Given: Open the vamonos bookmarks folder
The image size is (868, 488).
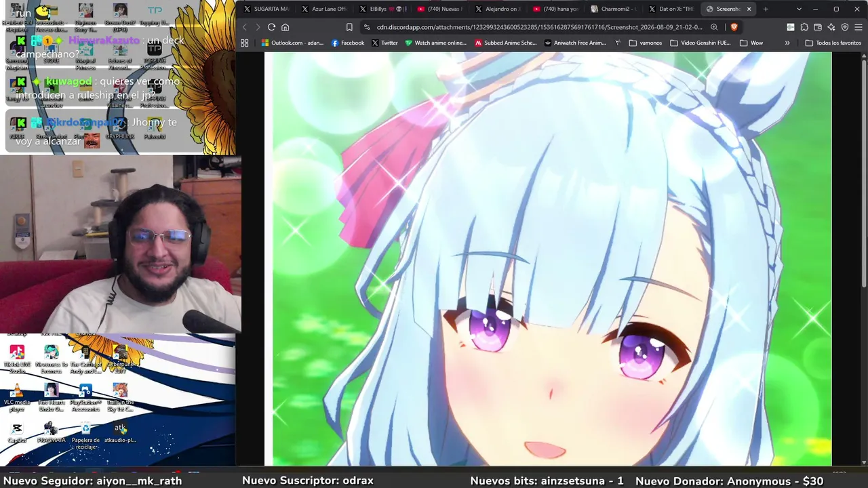Looking at the screenshot, I should [646, 43].
